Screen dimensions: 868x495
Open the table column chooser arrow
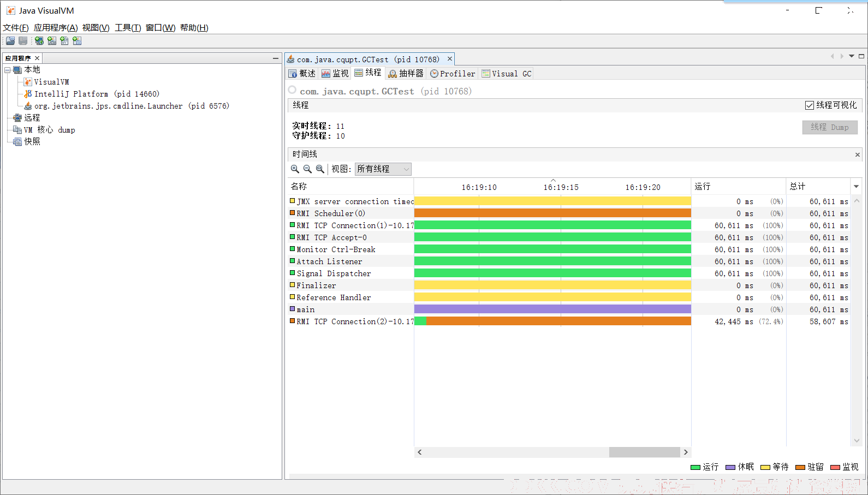click(856, 187)
